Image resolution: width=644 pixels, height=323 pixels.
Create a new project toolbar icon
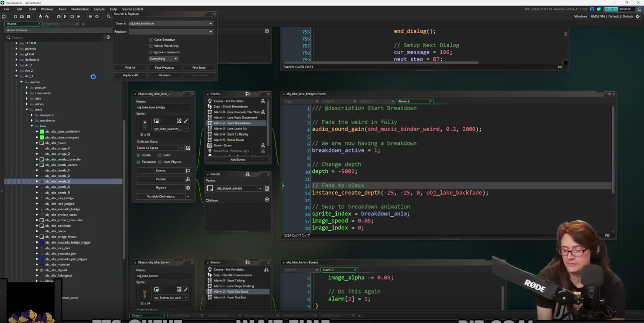(15, 16)
